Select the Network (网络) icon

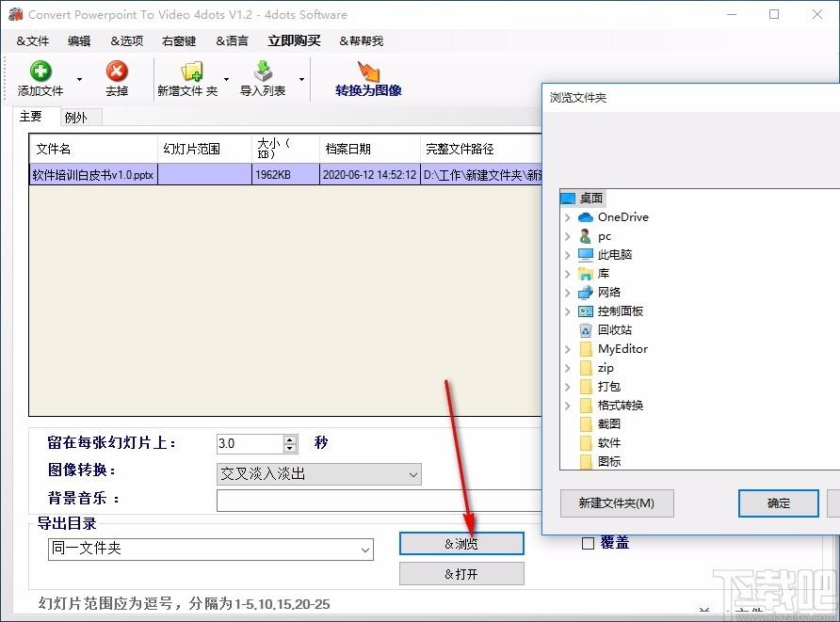pyautogui.click(x=586, y=293)
